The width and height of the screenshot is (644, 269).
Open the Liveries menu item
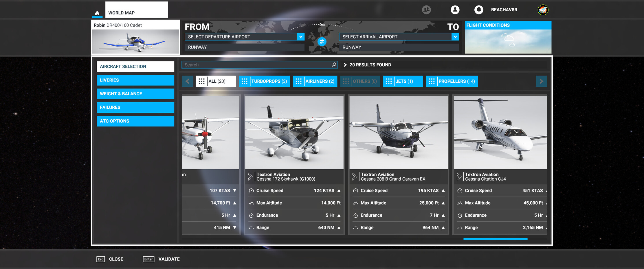click(135, 80)
